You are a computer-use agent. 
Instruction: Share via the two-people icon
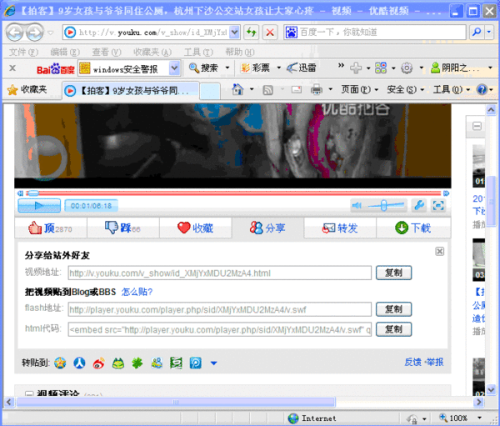(x=157, y=363)
